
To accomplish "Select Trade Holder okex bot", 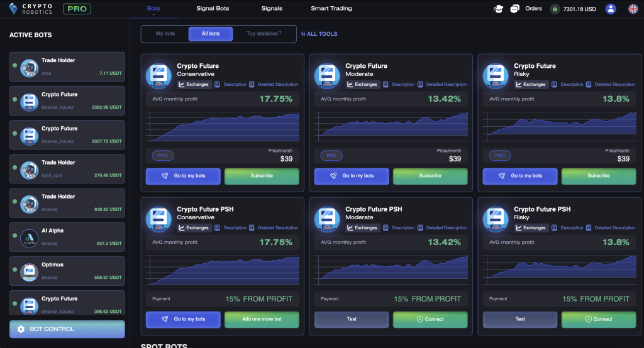I will (x=67, y=67).
